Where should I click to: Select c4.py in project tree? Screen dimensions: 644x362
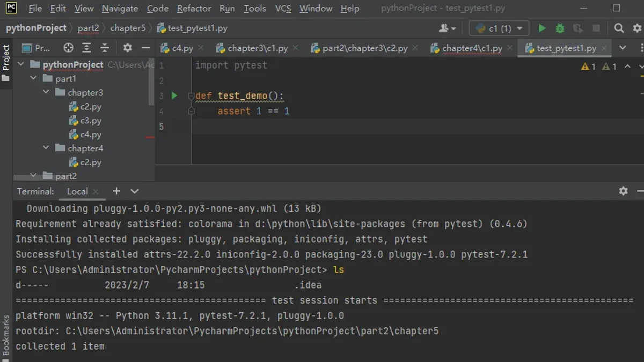pyautogui.click(x=85, y=135)
